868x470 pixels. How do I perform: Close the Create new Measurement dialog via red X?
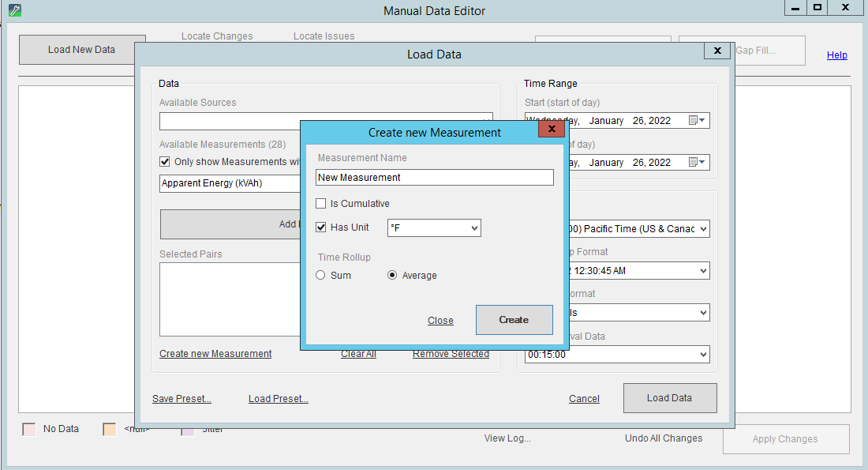pyautogui.click(x=552, y=129)
